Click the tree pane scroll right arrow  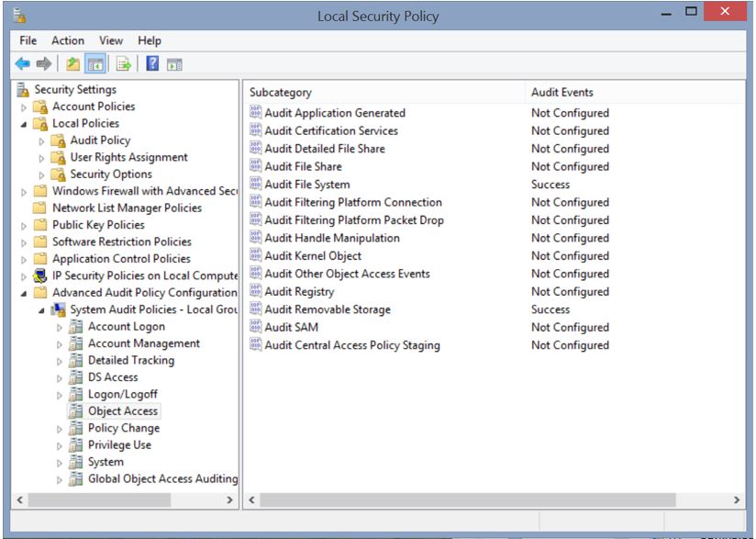(230, 500)
